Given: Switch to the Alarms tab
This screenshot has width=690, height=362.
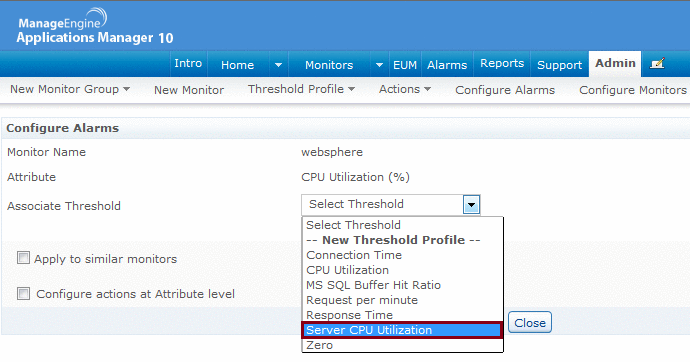Looking at the screenshot, I should coord(447,65).
